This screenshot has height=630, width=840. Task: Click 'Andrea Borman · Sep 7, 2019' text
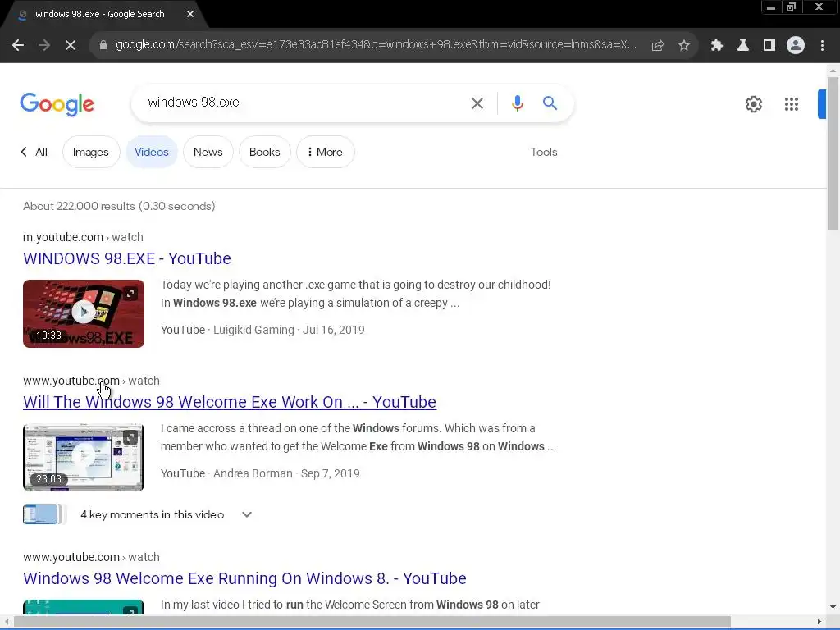coord(286,473)
